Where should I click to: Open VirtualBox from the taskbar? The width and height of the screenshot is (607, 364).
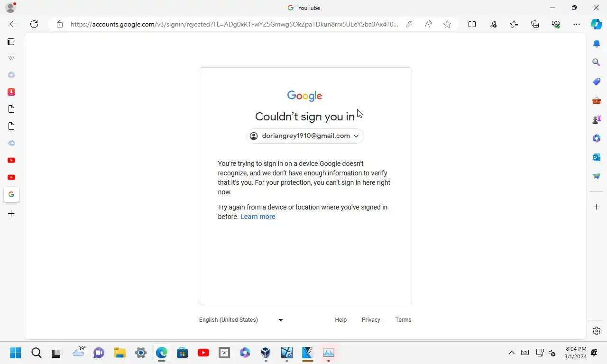coord(266,353)
